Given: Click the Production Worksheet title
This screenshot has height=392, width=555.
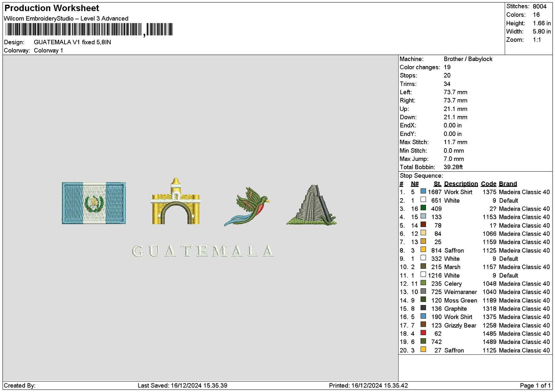Looking at the screenshot, I should pos(52,8).
